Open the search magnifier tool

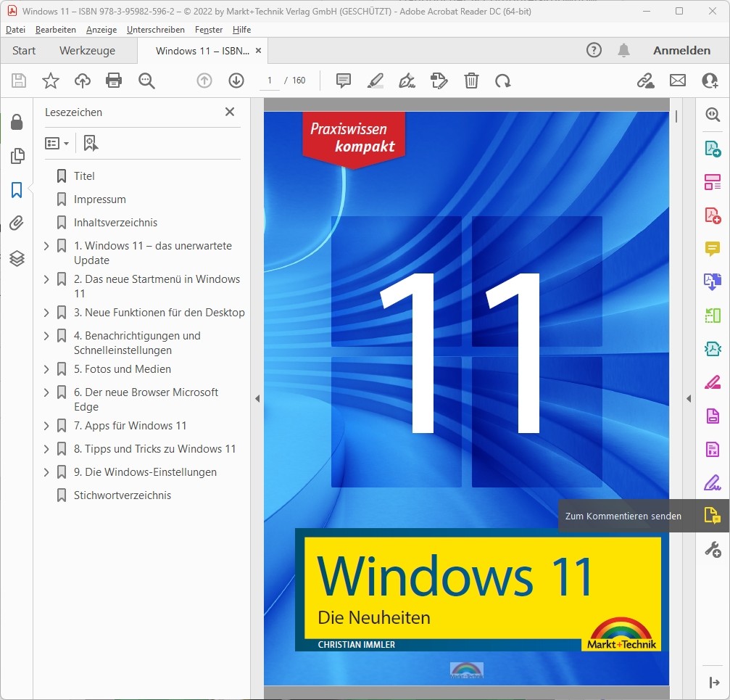point(146,81)
